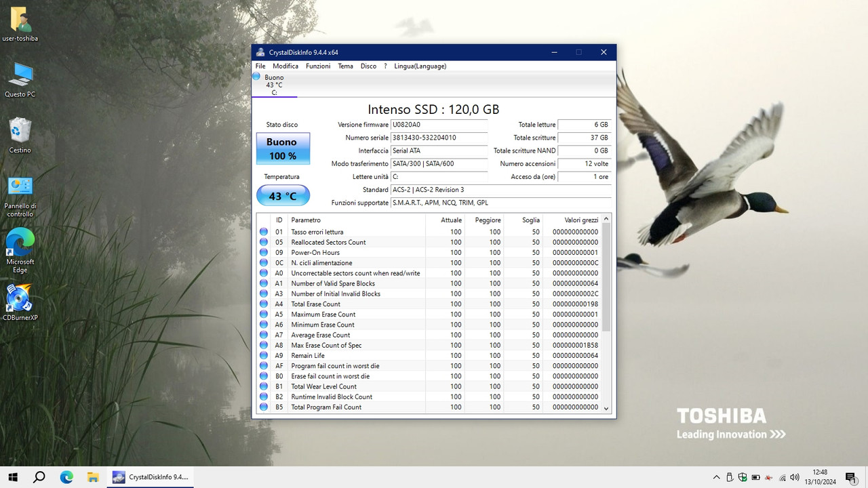Open the Funzioni menu
Viewport: 868px width, 488px height.
(x=318, y=66)
